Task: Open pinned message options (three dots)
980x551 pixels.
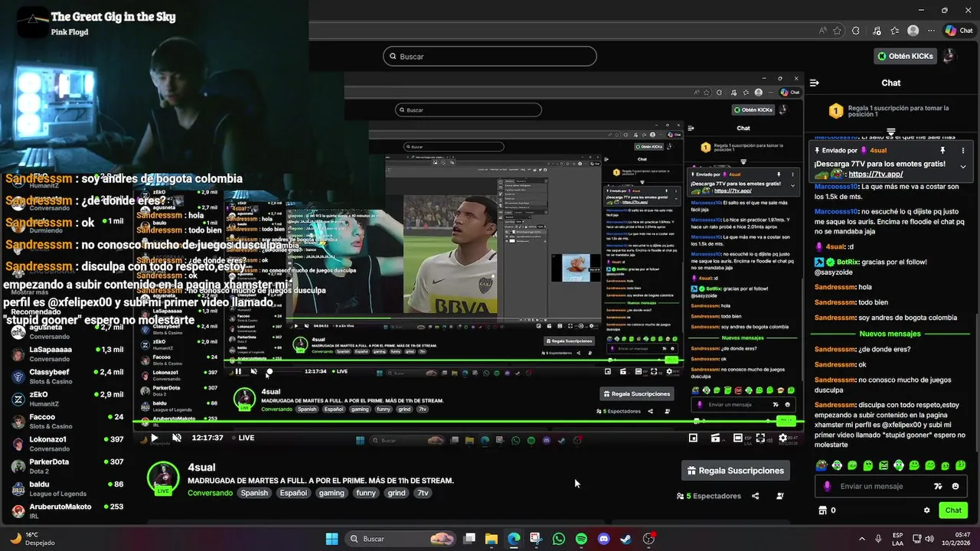Action: 964,150
